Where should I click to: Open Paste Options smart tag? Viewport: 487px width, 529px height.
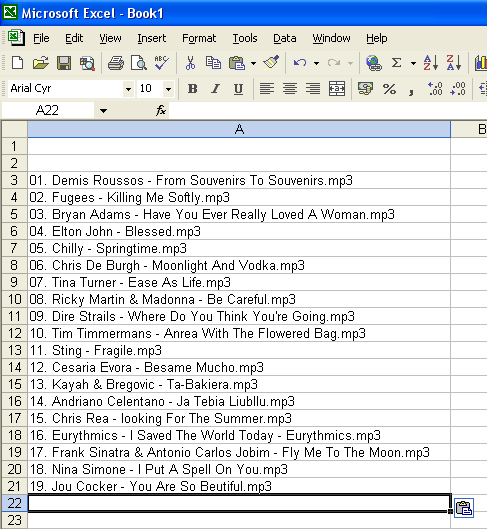[464, 508]
